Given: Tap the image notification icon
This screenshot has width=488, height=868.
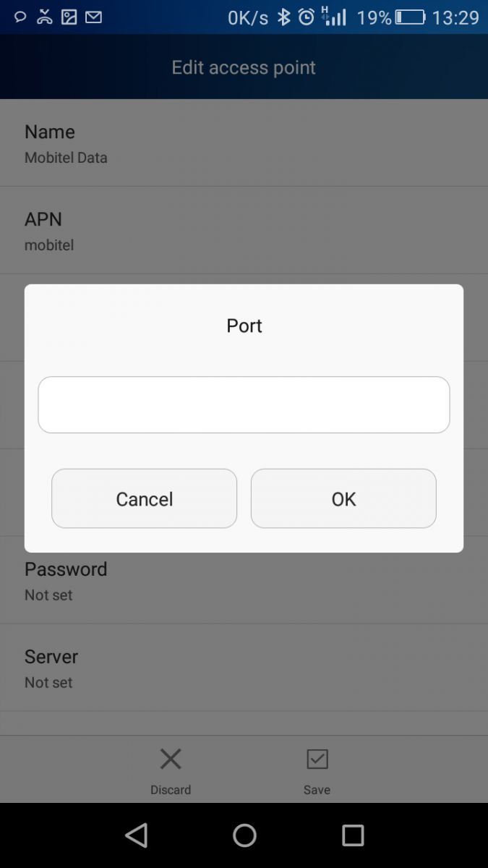Looking at the screenshot, I should (69, 17).
